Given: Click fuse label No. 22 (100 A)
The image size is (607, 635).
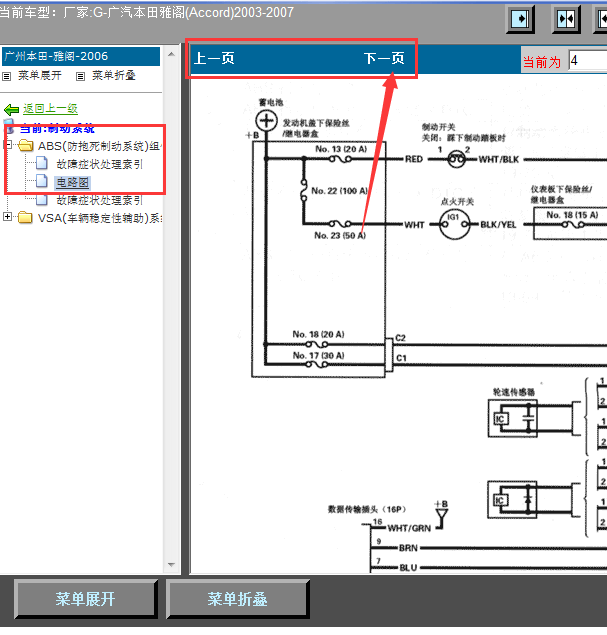Looking at the screenshot, I should [x=339, y=191].
